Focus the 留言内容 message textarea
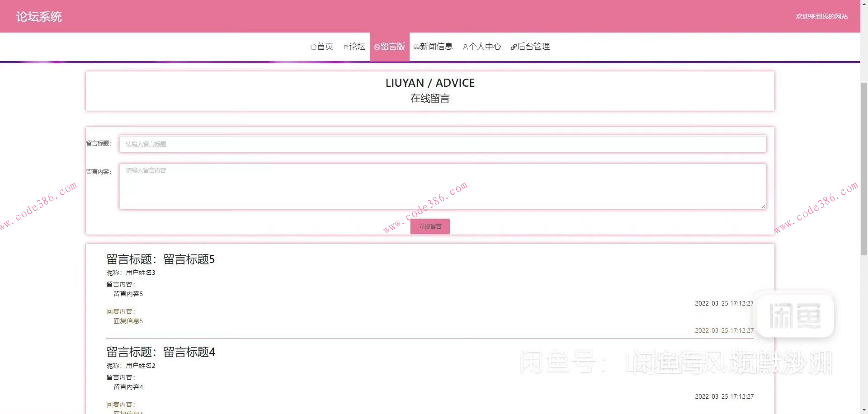This screenshot has height=414, width=868. click(443, 187)
